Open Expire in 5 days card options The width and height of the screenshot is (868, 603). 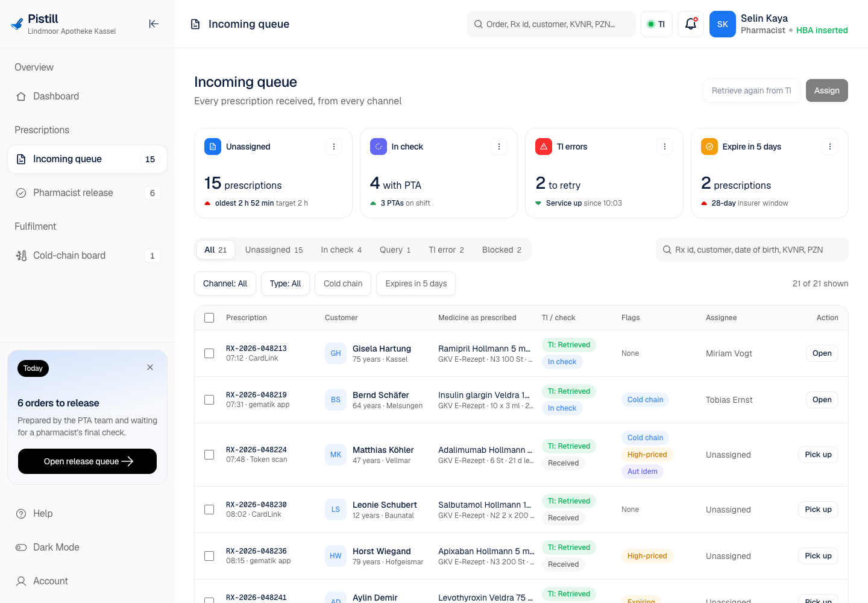click(x=830, y=147)
